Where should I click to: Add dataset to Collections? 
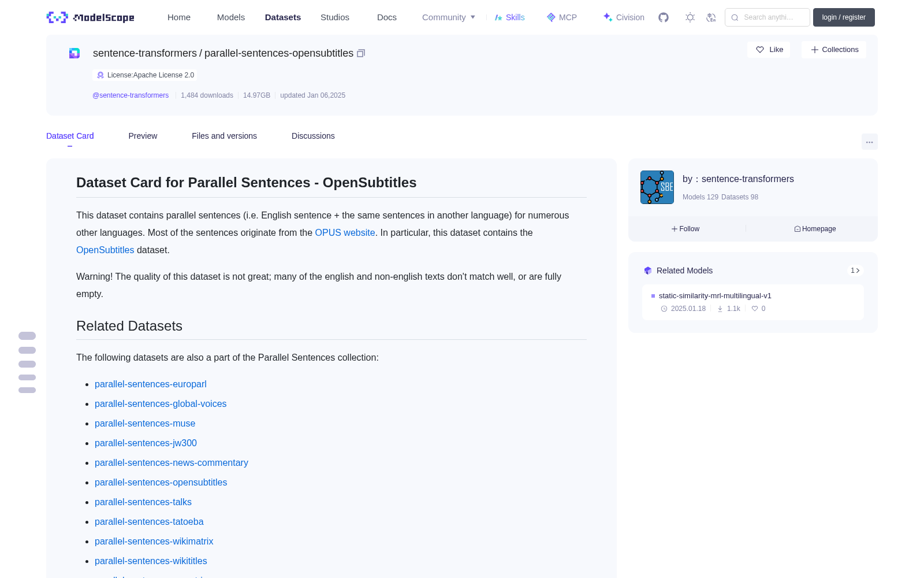point(834,50)
